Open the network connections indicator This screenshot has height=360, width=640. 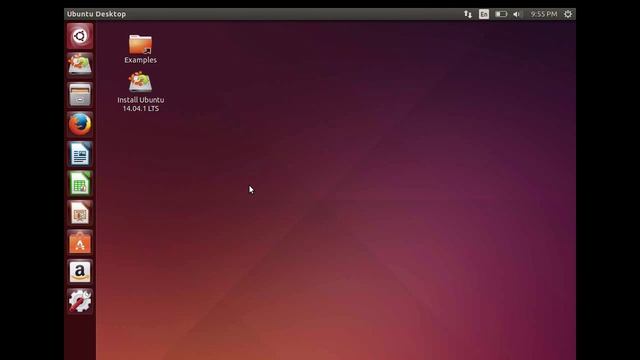pyautogui.click(x=468, y=14)
